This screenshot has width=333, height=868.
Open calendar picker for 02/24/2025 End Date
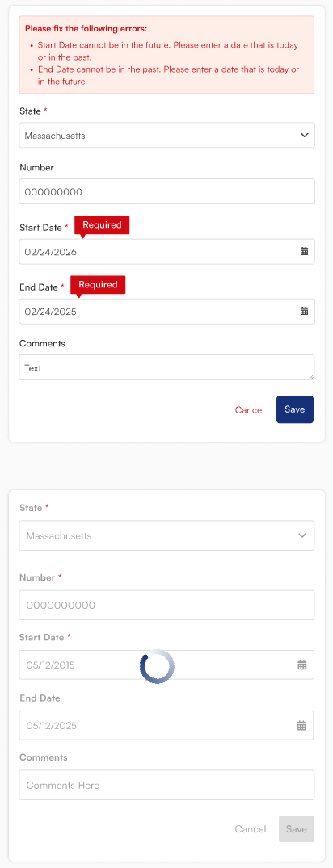[x=304, y=311]
